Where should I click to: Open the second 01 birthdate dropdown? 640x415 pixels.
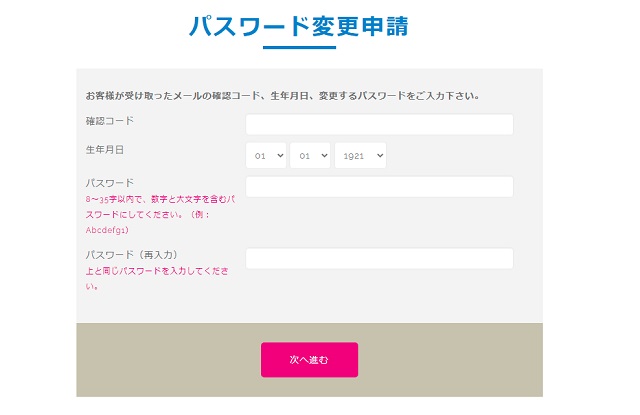(x=310, y=156)
